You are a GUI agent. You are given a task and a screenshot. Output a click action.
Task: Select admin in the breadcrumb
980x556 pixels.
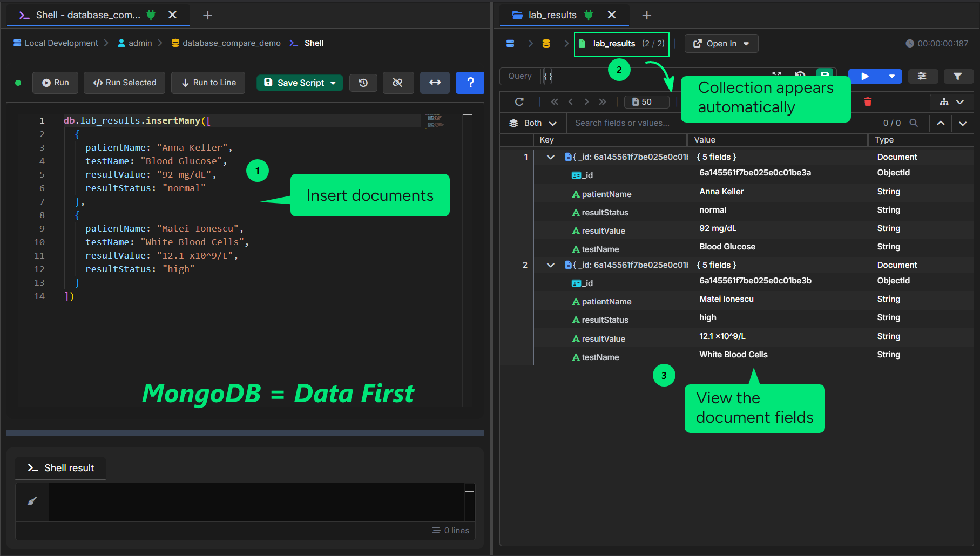click(135, 43)
